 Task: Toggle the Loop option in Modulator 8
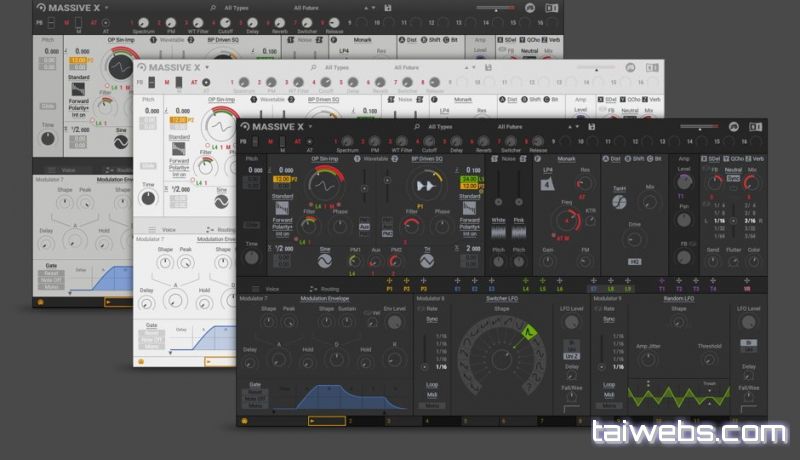(x=432, y=384)
